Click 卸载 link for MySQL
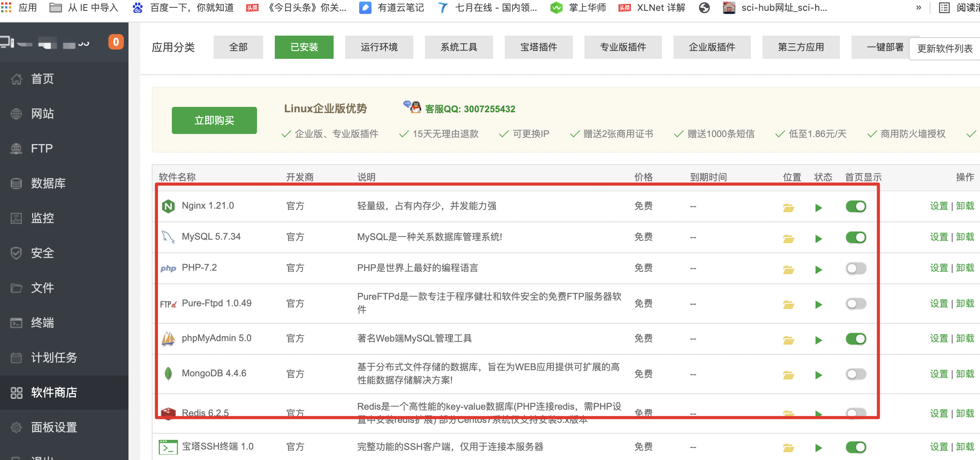 pos(965,237)
